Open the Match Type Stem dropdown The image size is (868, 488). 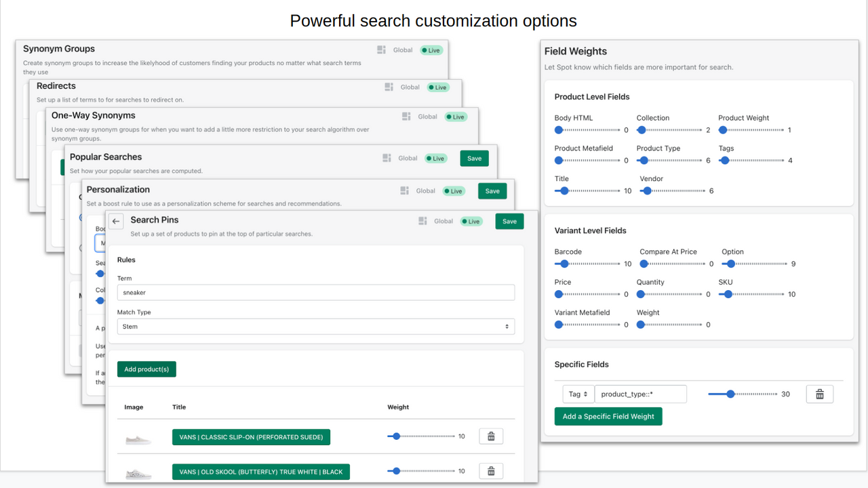coord(316,327)
